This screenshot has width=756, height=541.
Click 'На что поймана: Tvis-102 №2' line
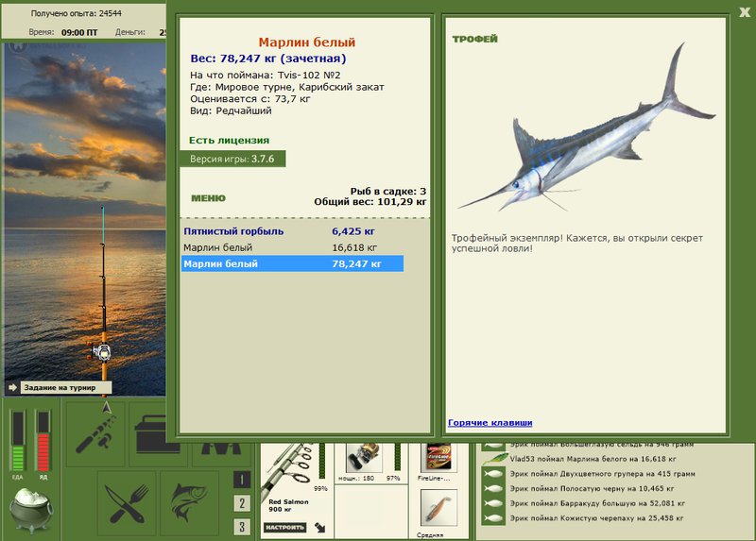(x=266, y=76)
